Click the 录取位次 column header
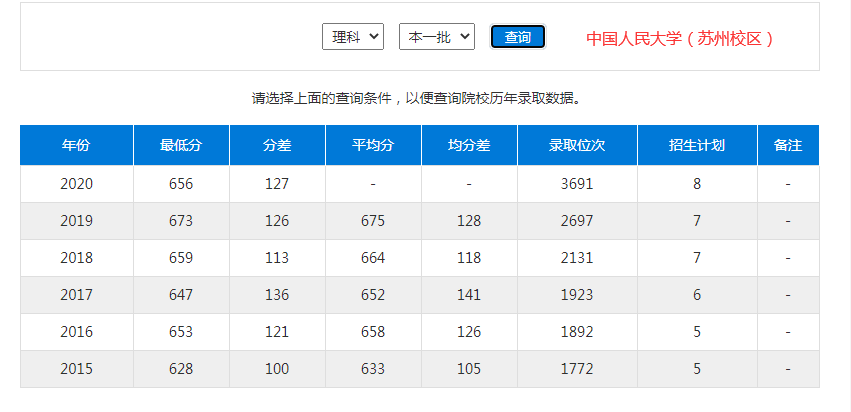This screenshot has height=412, width=851. (577, 145)
